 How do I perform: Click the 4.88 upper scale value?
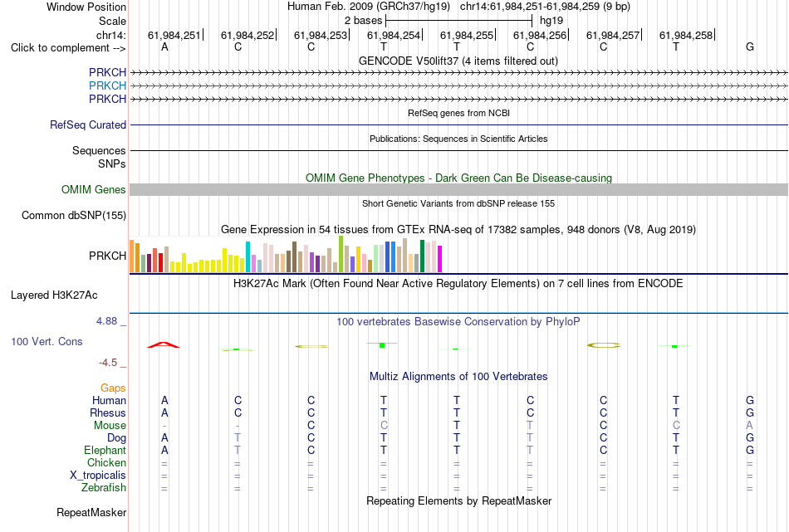pyautogui.click(x=106, y=321)
